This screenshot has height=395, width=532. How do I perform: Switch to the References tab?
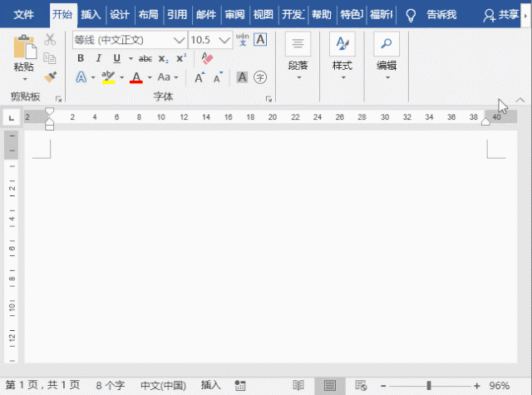[x=177, y=15]
